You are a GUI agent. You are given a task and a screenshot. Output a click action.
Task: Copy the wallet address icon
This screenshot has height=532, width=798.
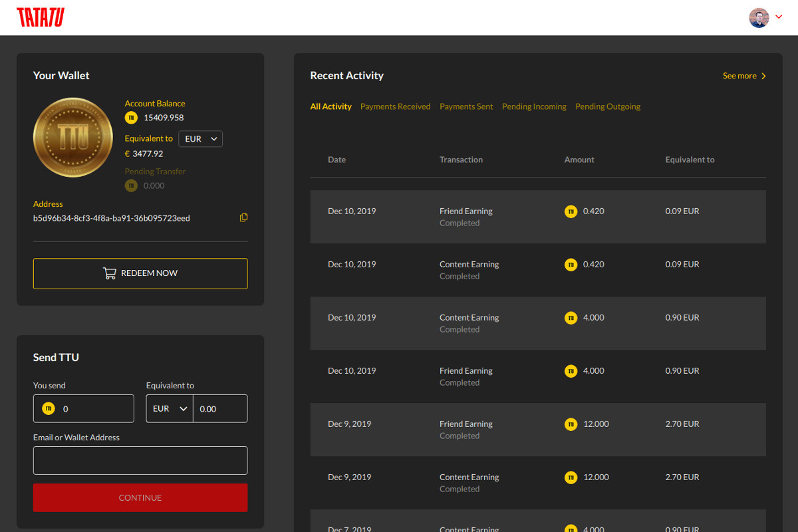point(243,217)
